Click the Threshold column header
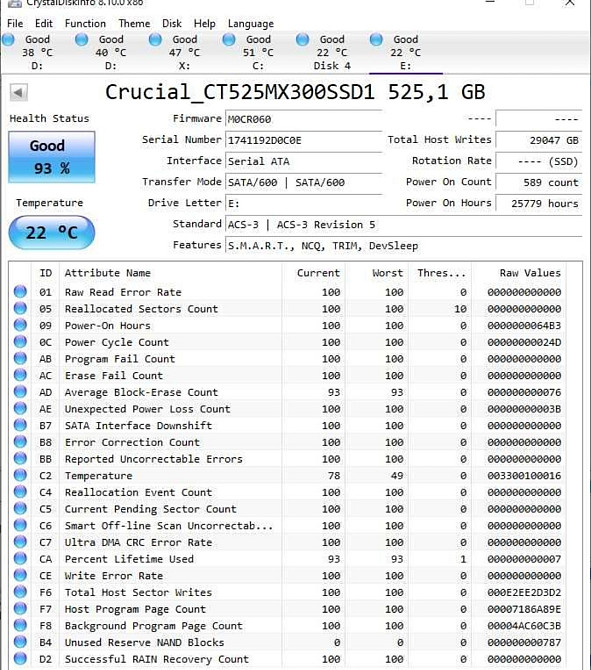The height and width of the screenshot is (670, 591). pos(439,273)
